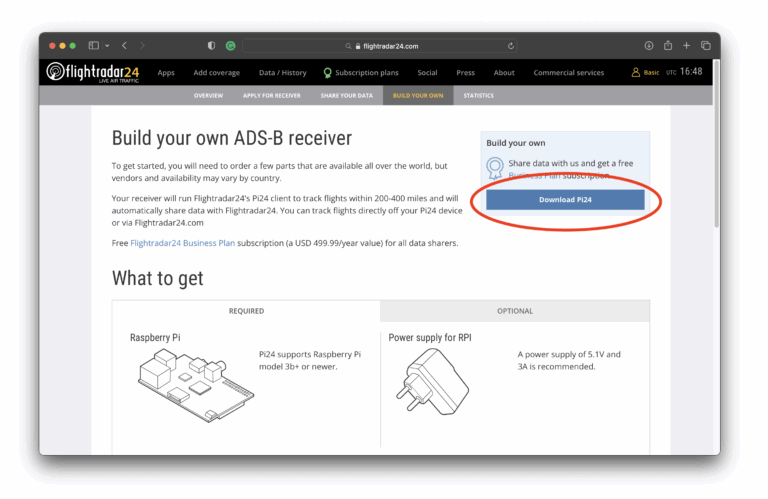This screenshot has width=768, height=499.
Task: Expand the sidebar dropdown chevron
Action: point(106,46)
